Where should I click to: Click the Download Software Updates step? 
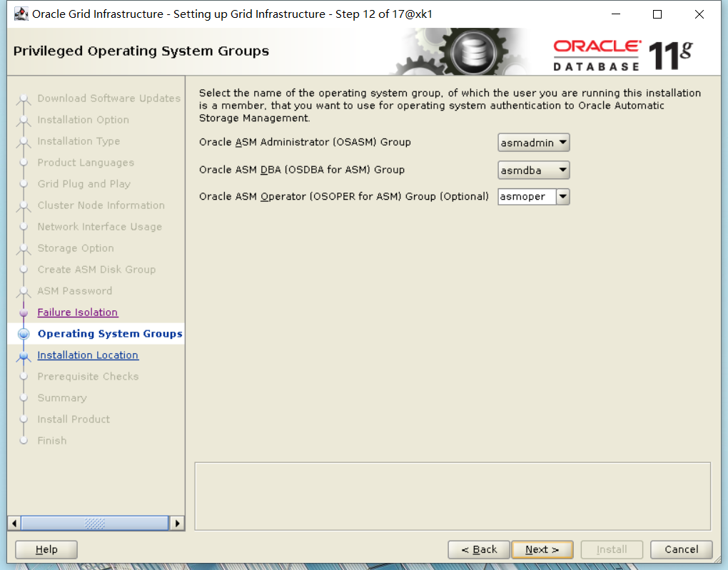[109, 98]
